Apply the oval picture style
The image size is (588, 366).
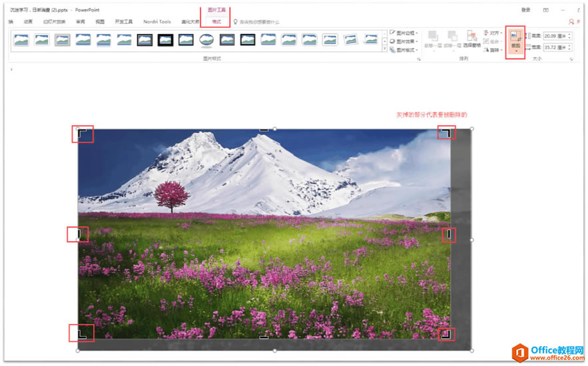206,40
